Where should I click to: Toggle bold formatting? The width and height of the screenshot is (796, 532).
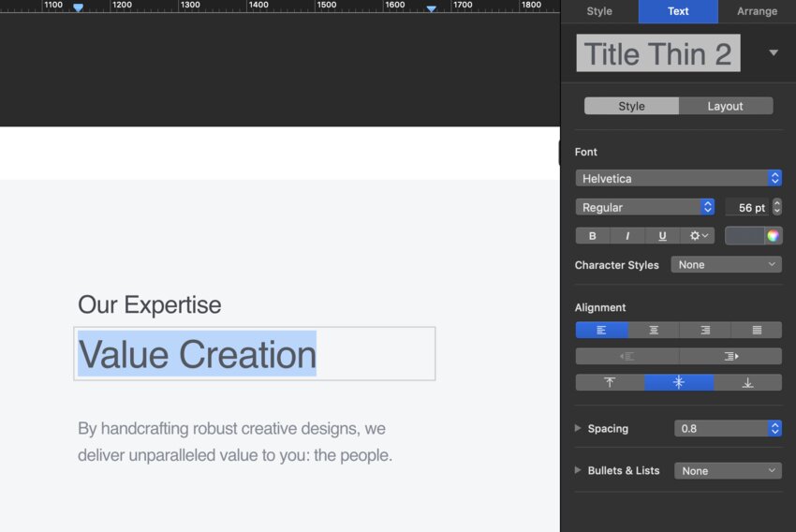[592, 236]
